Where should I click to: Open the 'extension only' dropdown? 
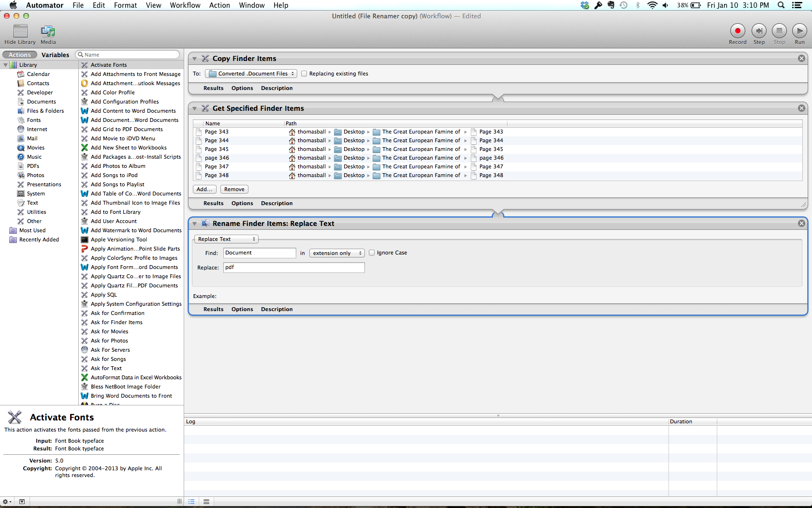[337, 253]
